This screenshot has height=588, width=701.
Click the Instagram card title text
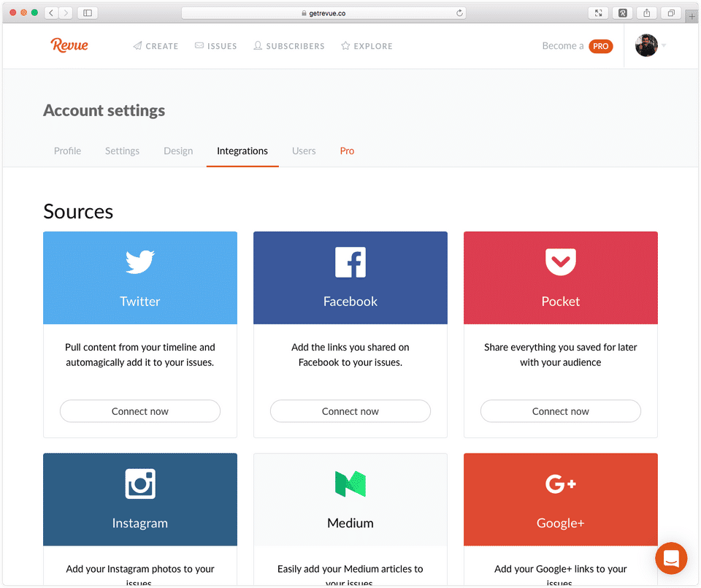(x=140, y=523)
